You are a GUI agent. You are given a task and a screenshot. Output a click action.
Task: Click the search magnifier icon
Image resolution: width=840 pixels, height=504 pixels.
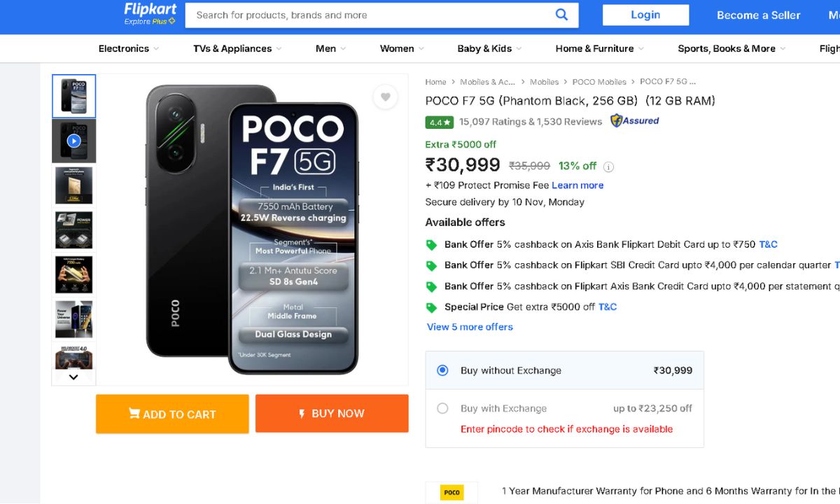(x=561, y=15)
